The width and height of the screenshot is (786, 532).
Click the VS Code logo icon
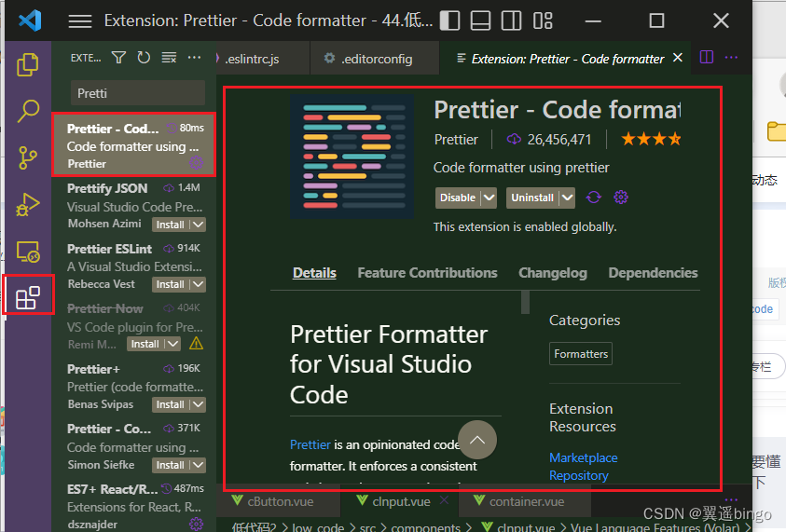coord(30,20)
